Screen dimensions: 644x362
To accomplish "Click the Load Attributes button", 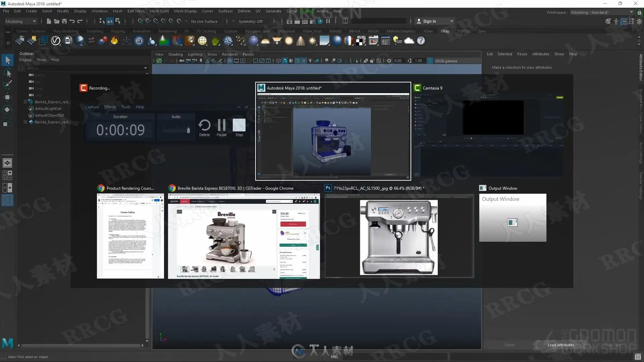I will [x=560, y=345].
